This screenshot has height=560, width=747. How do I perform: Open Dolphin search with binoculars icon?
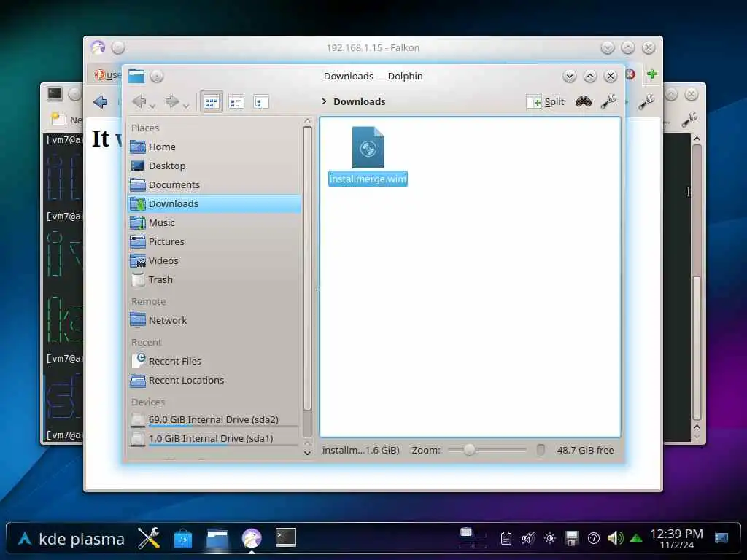pos(584,101)
